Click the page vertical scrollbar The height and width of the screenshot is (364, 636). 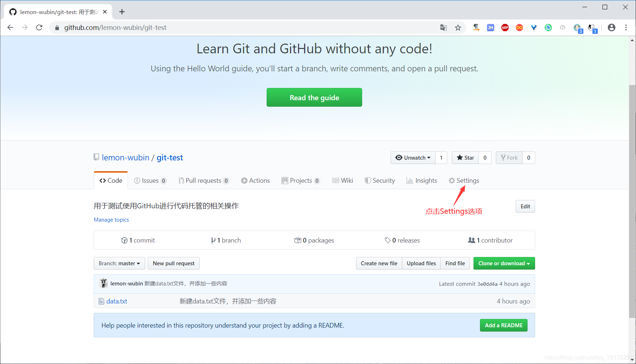click(632, 201)
